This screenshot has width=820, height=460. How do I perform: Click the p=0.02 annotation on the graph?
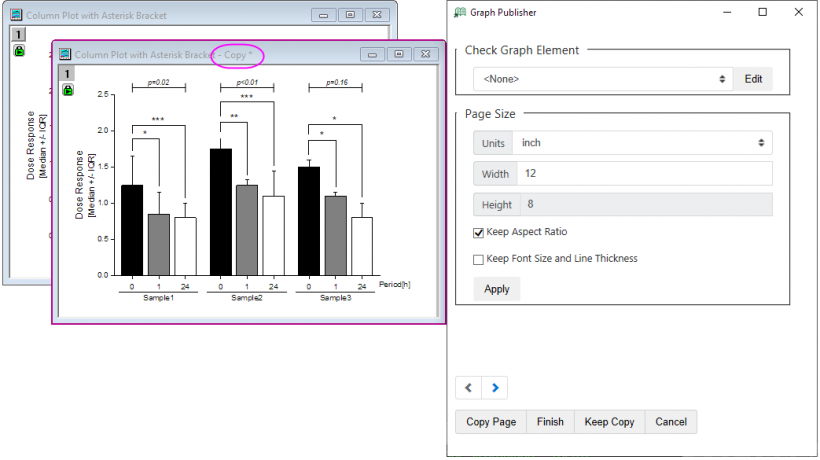[158, 83]
